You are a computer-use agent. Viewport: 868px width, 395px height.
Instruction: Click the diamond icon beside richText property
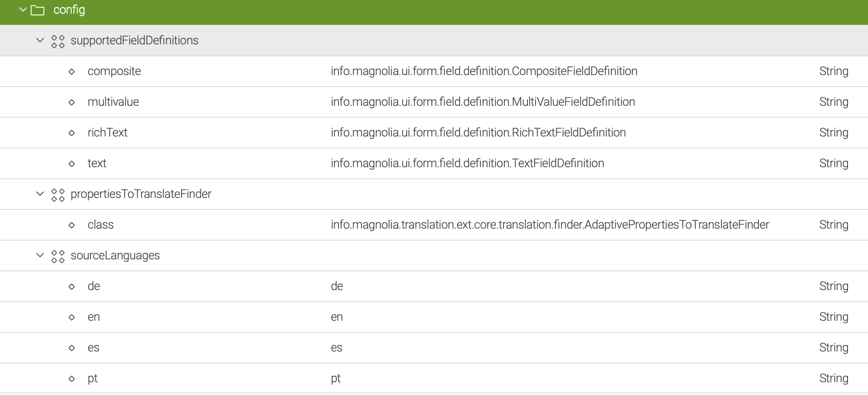tap(72, 133)
